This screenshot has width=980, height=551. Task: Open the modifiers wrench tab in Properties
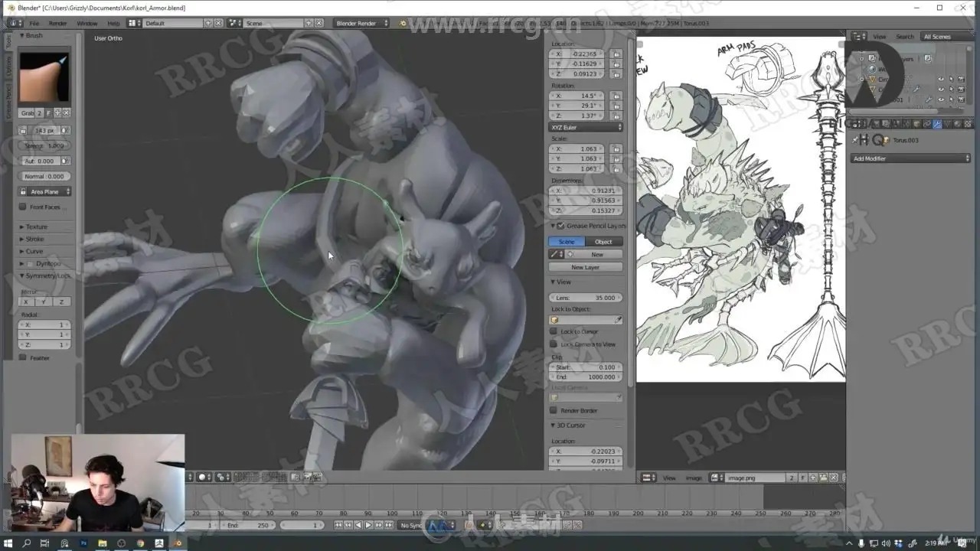coord(937,124)
